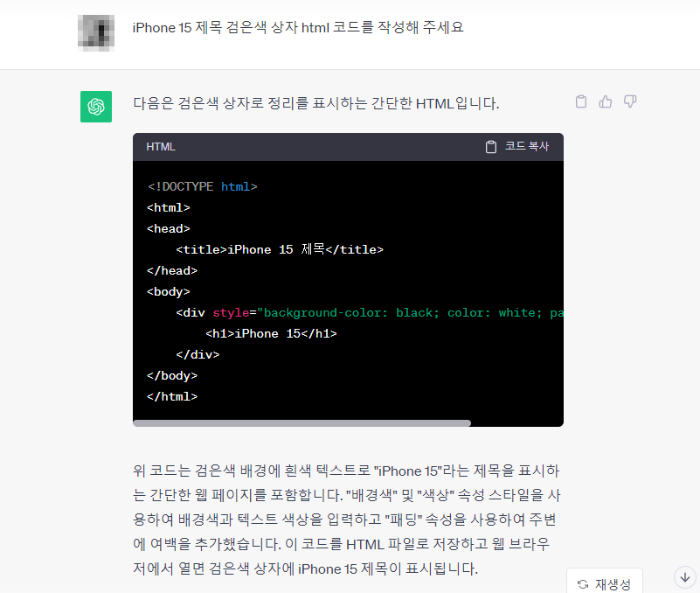Click the HTML language label in code header
This screenshot has width=700, height=593.
(x=161, y=147)
